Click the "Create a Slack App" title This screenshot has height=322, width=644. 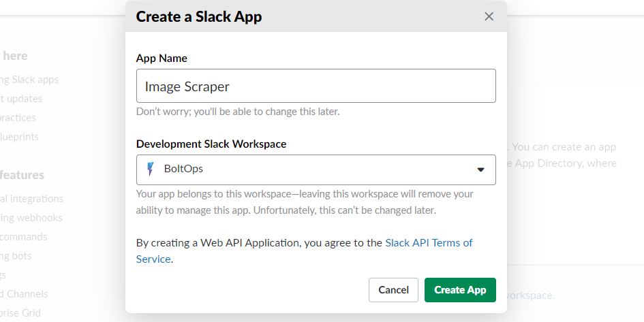tap(199, 17)
